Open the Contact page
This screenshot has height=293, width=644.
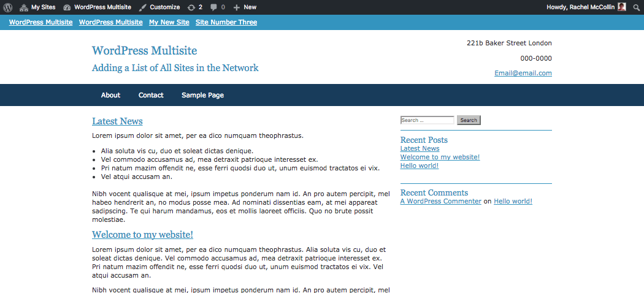[151, 95]
